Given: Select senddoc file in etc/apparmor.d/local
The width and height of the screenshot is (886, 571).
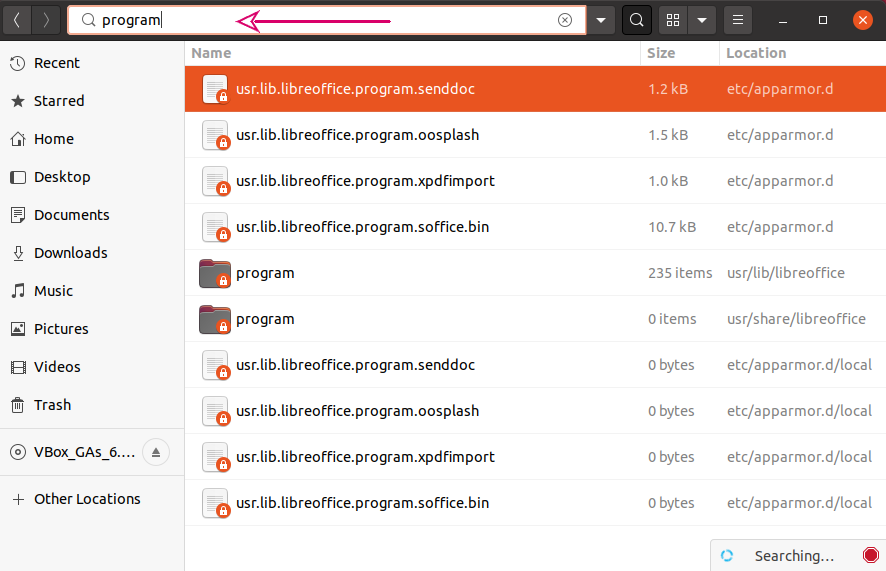Looking at the screenshot, I should tap(535, 365).
